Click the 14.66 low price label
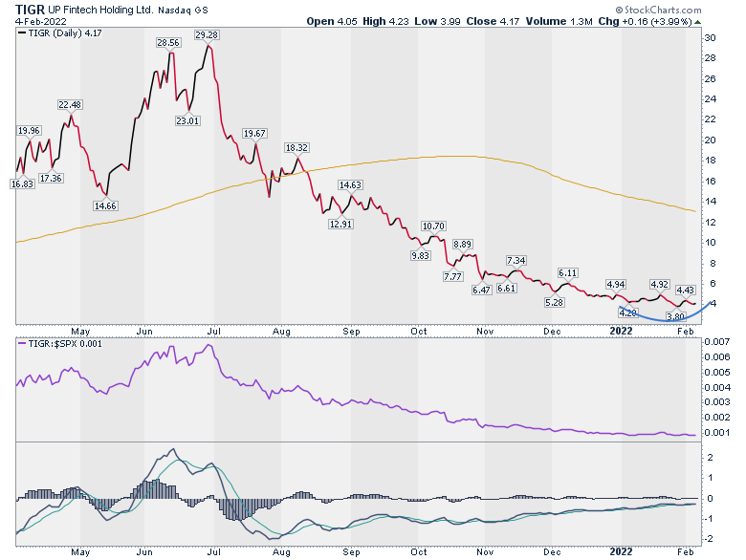 [105, 205]
